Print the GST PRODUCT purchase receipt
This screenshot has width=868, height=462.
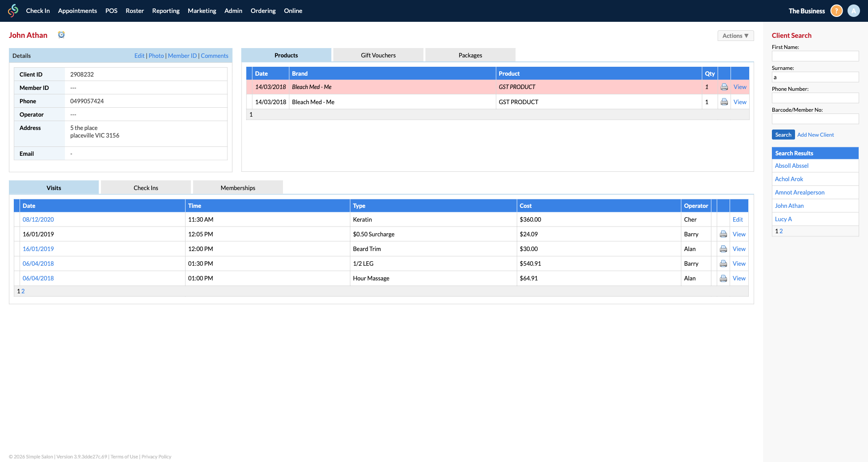click(x=724, y=87)
